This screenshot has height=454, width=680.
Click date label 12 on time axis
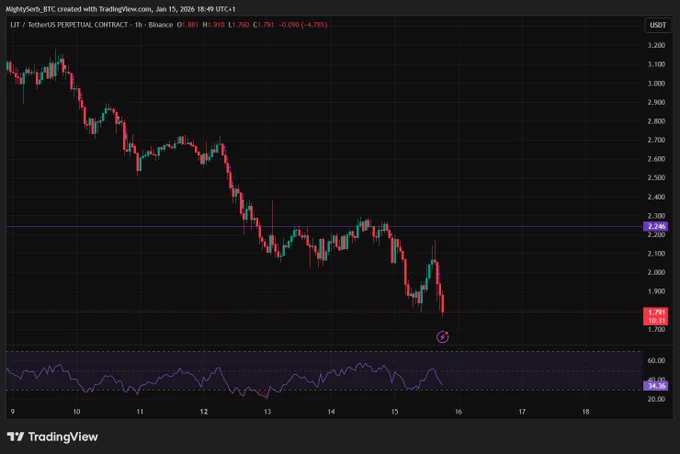(204, 412)
